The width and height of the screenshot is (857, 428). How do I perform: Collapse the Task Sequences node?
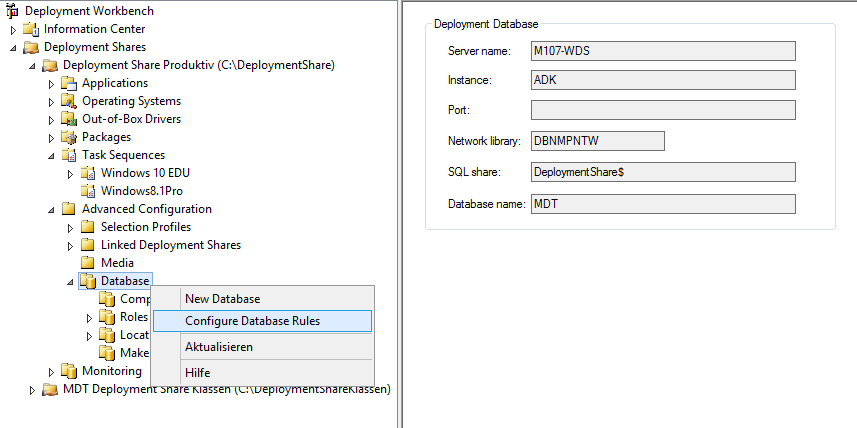click(x=52, y=155)
